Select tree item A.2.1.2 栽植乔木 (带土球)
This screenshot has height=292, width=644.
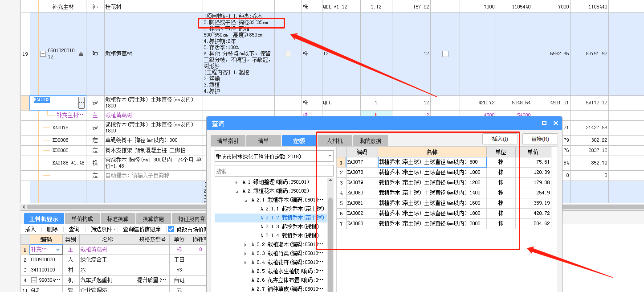click(x=292, y=218)
